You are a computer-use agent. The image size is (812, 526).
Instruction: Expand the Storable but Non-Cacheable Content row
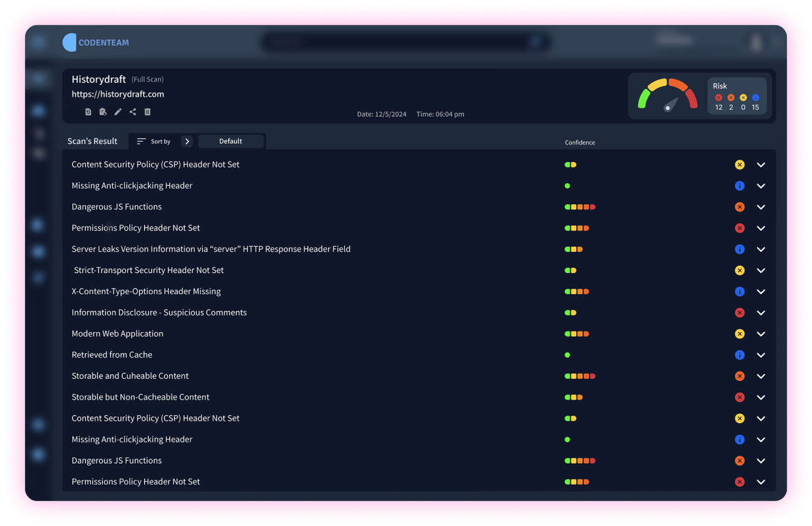click(x=761, y=398)
